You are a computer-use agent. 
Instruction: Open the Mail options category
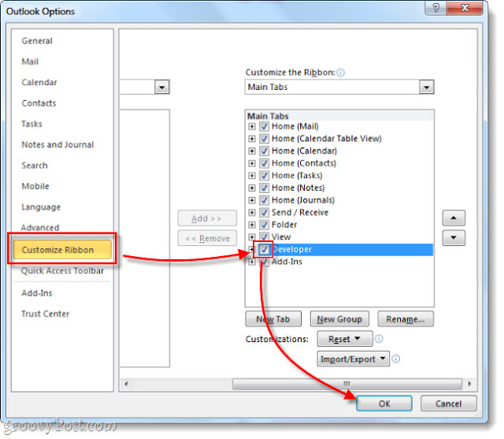(x=31, y=62)
